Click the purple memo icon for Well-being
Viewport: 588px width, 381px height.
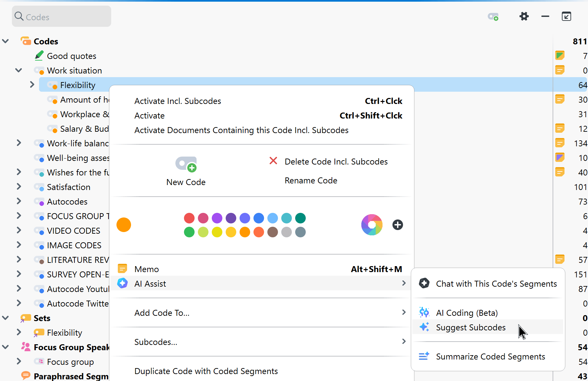tap(560, 158)
